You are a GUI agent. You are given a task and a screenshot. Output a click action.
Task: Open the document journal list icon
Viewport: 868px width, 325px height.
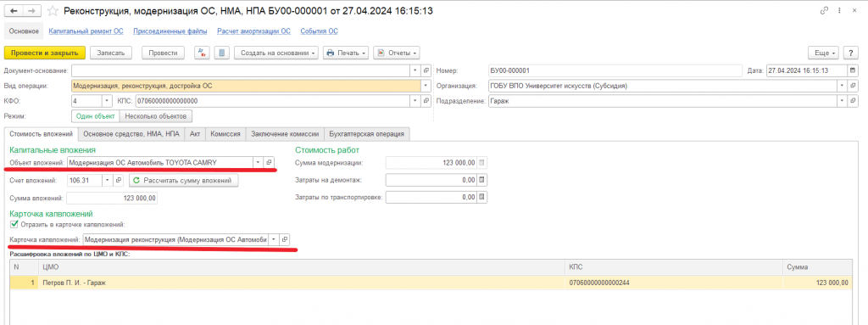(x=222, y=53)
